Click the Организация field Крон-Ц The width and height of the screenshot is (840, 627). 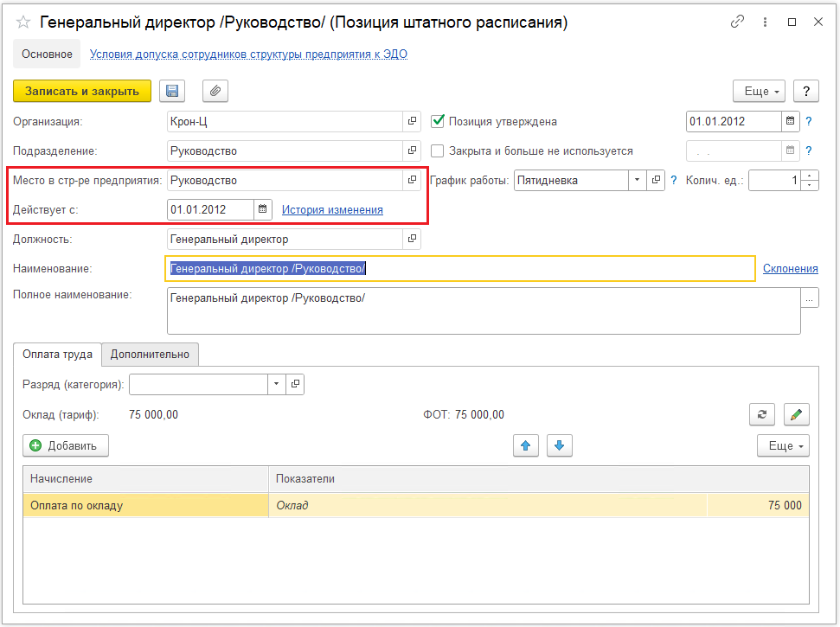click(285, 122)
